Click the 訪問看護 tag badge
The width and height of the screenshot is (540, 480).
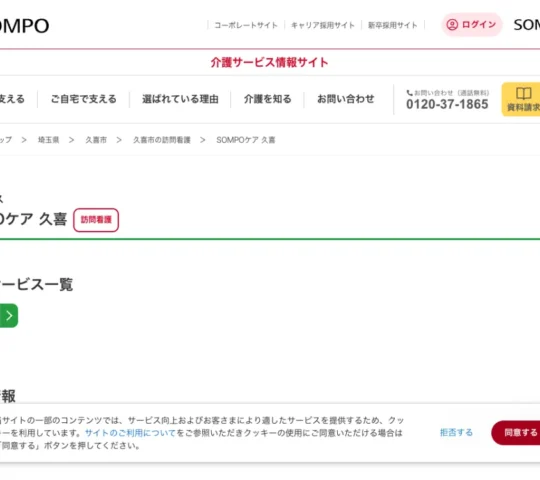click(x=96, y=220)
